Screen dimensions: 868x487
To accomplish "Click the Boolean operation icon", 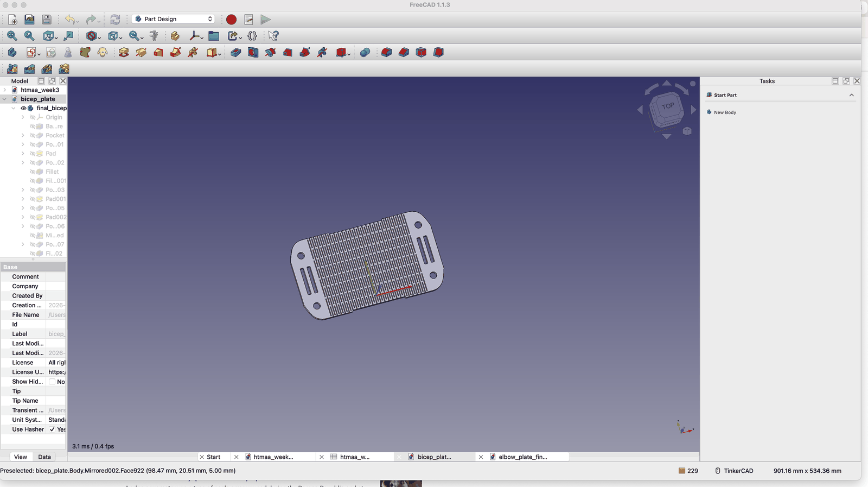I will [x=365, y=53].
